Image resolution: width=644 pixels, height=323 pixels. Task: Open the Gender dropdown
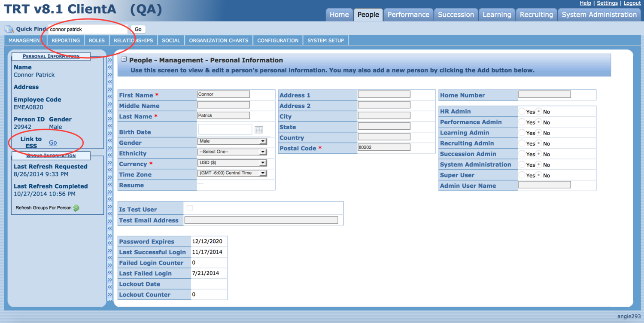click(232, 141)
